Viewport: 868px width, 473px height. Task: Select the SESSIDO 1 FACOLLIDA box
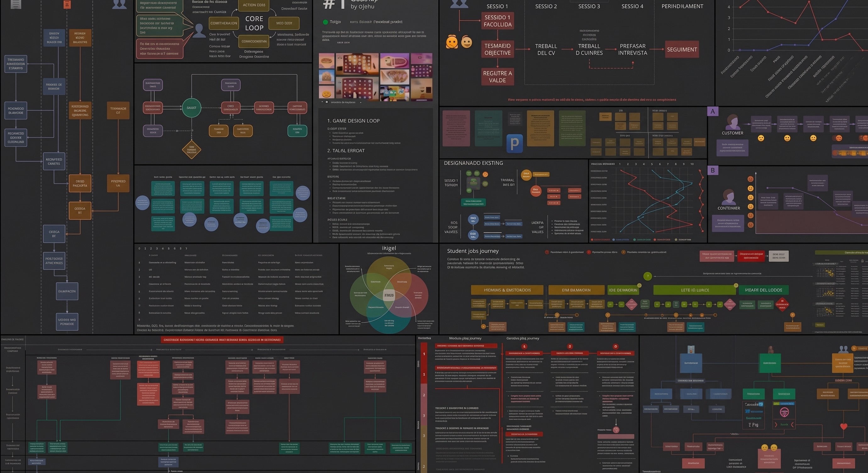click(498, 21)
